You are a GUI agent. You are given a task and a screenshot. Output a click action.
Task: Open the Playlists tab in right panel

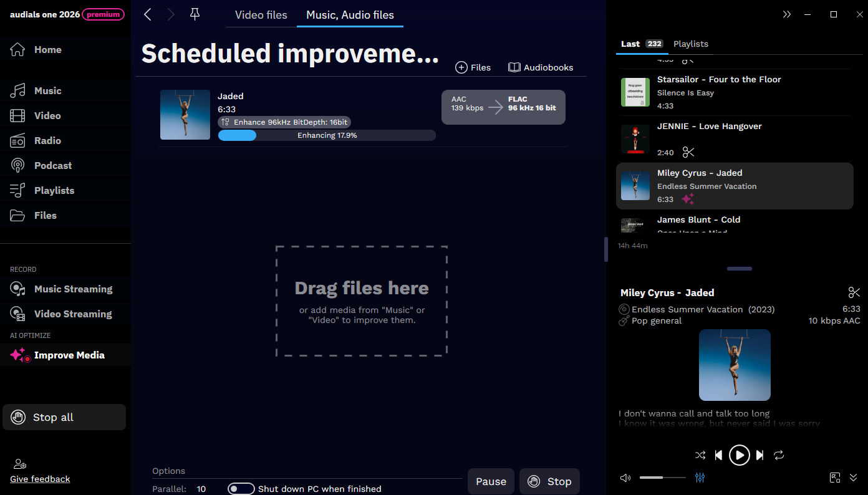tap(691, 44)
